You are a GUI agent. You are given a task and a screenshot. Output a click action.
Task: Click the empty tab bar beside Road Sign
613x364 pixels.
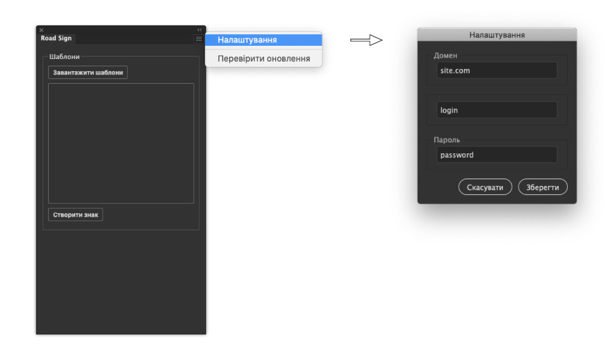[133, 39]
